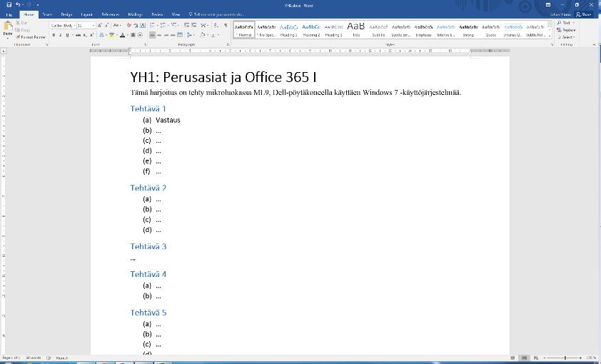Screen dimensions: 601x364
Task: Apply the Title style
Action: click(356, 30)
